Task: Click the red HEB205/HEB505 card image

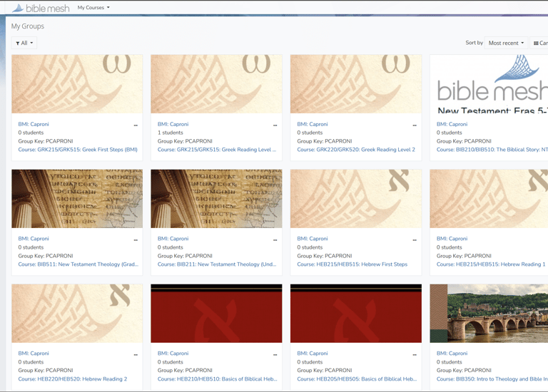Action: pos(356,313)
